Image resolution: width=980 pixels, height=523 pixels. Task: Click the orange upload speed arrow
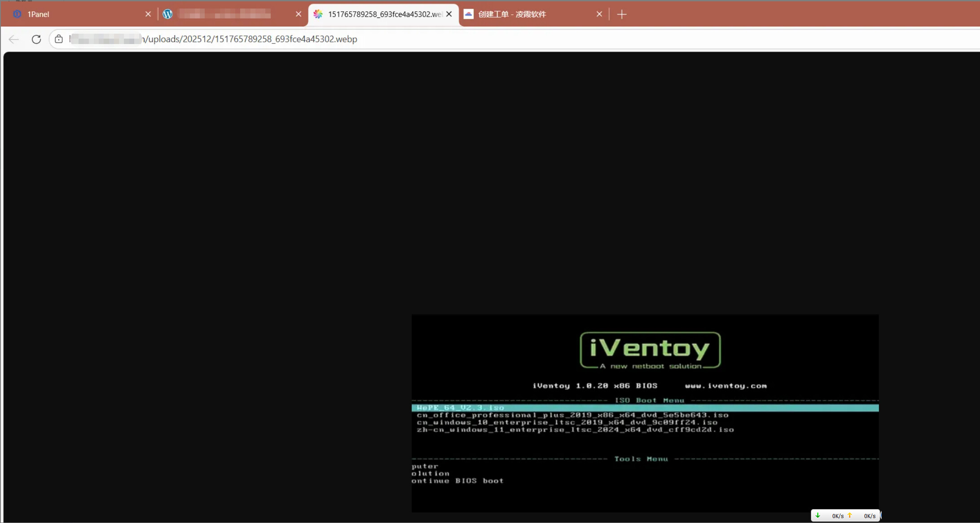click(x=850, y=515)
